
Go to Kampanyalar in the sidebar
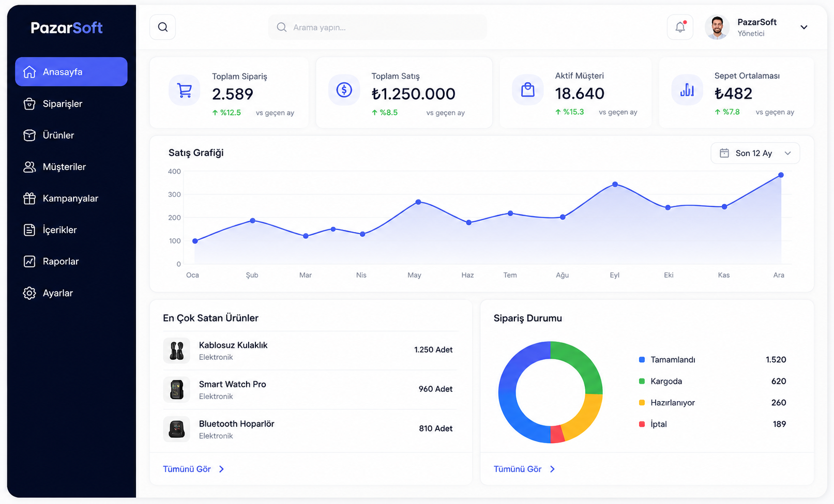[x=71, y=198]
